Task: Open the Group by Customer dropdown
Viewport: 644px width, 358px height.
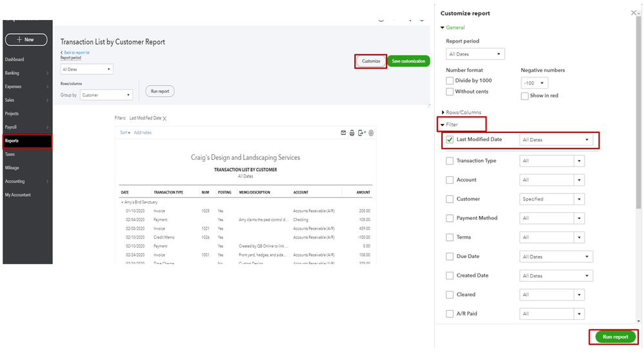Action: [x=106, y=95]
